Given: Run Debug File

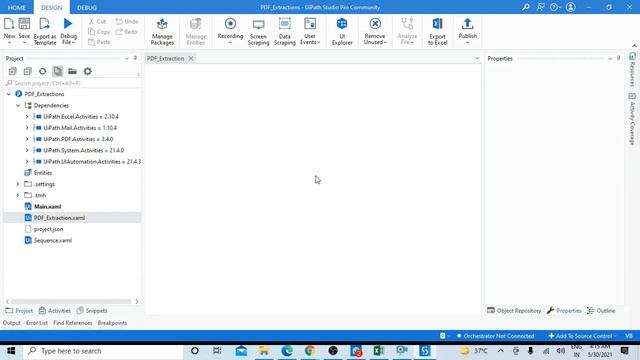Looking at the screenshot, I should click(x=68, y=31).
